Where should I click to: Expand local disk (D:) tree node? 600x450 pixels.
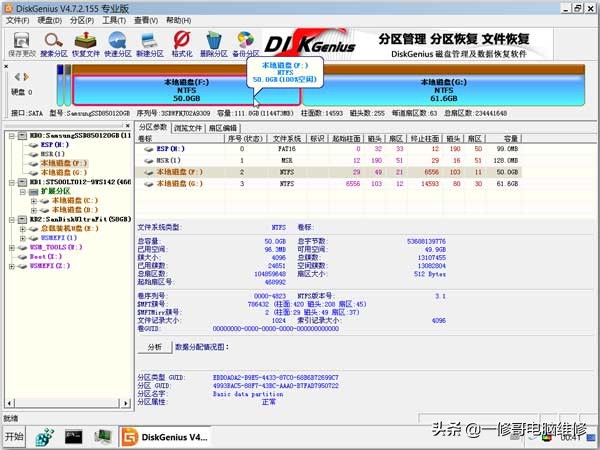(x=34, y=210)
